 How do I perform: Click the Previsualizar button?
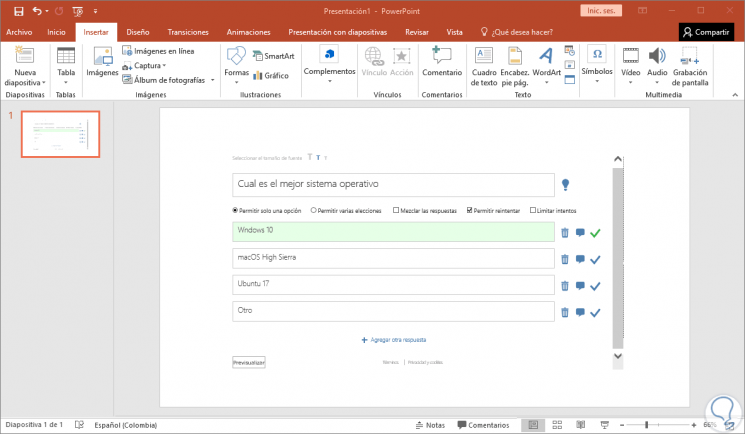(248, 362)
